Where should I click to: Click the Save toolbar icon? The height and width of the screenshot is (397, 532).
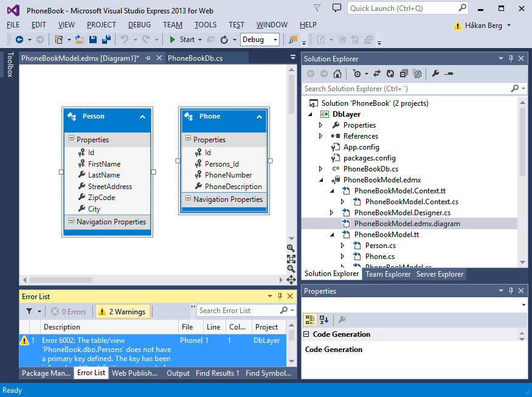point(93,40)
